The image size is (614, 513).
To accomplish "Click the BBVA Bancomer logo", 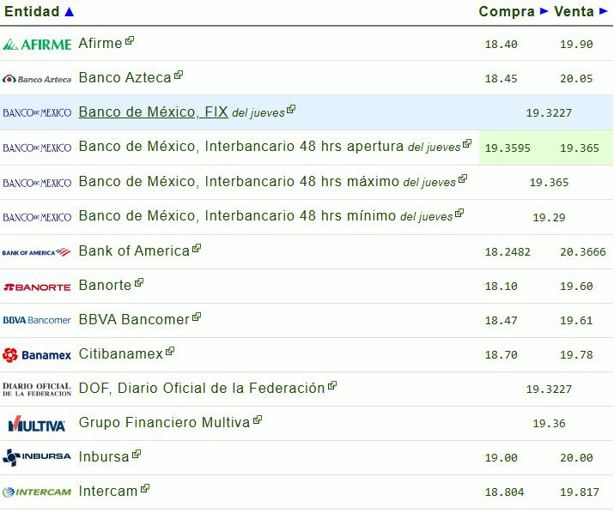I will coord(37,320).
